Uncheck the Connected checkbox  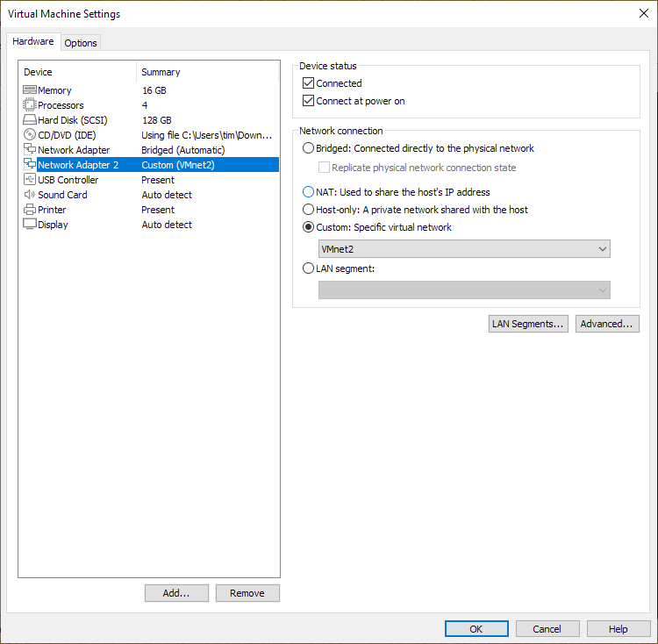(308, 83)
